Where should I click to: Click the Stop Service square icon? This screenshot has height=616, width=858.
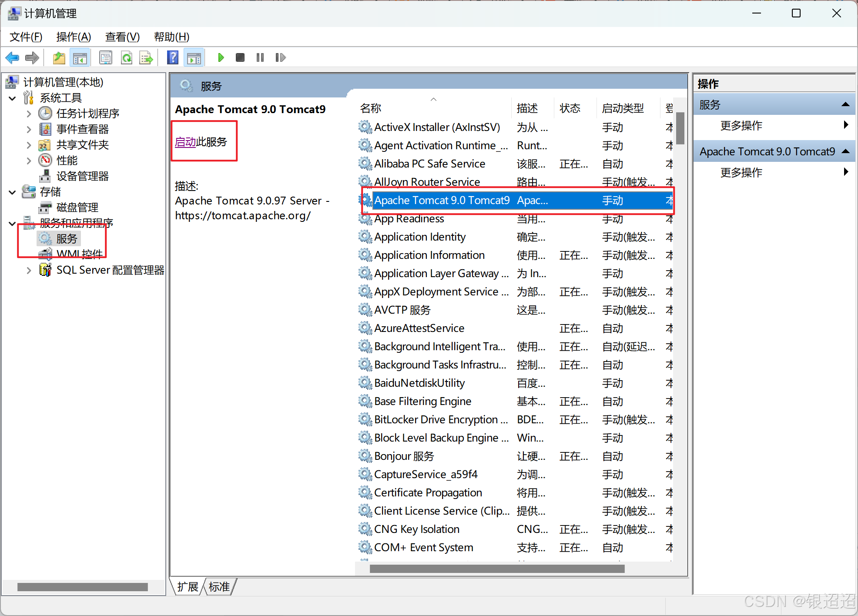(240, 57)
